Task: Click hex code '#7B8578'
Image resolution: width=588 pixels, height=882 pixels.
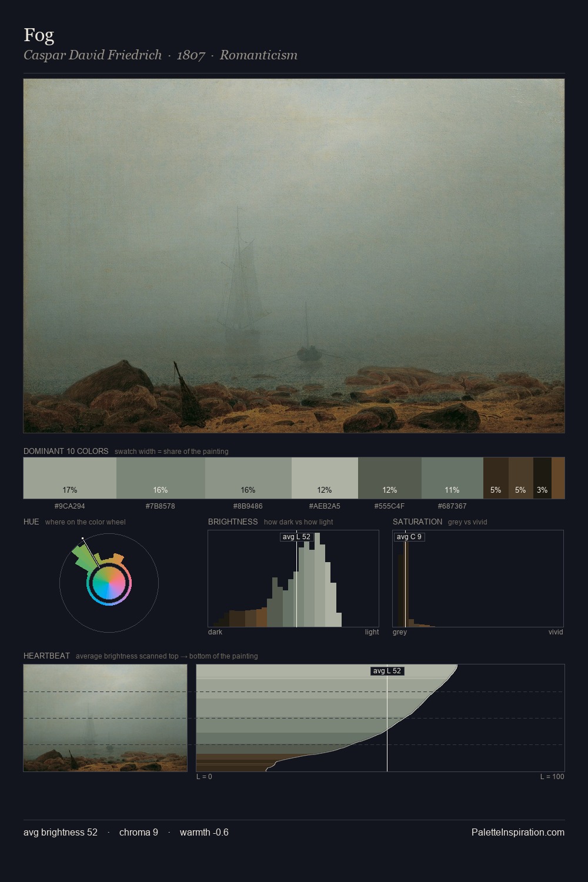Action: pyautogui.click(x=160, y=506)
